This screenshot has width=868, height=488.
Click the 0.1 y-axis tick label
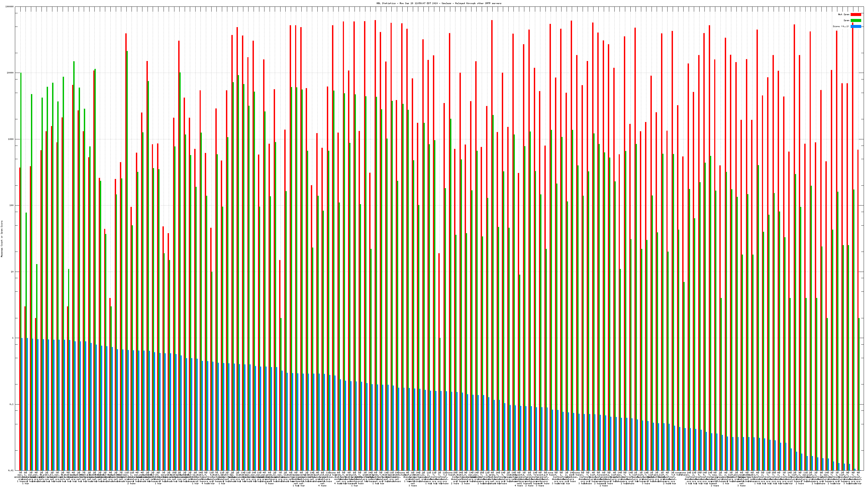pyautogui.click(x=12, y=404)
